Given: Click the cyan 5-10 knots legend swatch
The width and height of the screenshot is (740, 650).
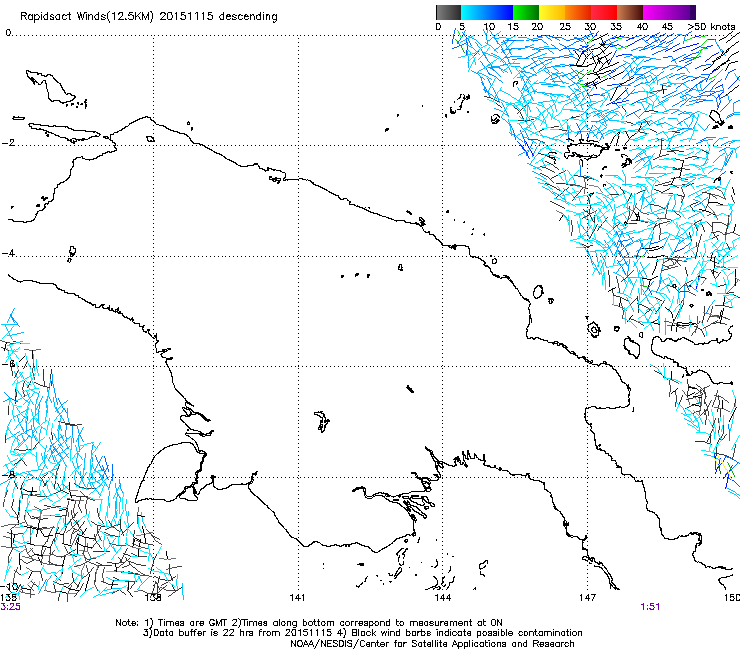Looking at the screenshot, I should (474, 12).
